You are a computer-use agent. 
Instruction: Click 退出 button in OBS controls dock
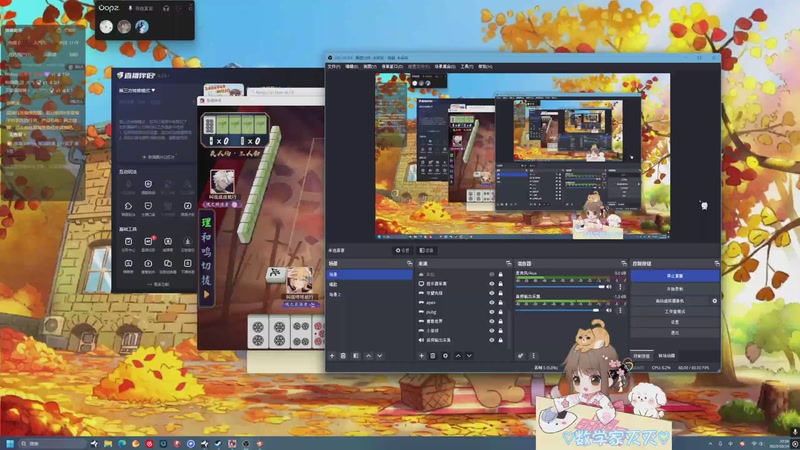pos(675,333)
